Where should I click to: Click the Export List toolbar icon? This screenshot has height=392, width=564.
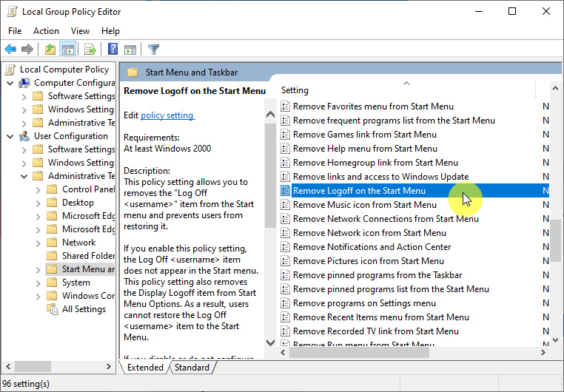(90, 50)
